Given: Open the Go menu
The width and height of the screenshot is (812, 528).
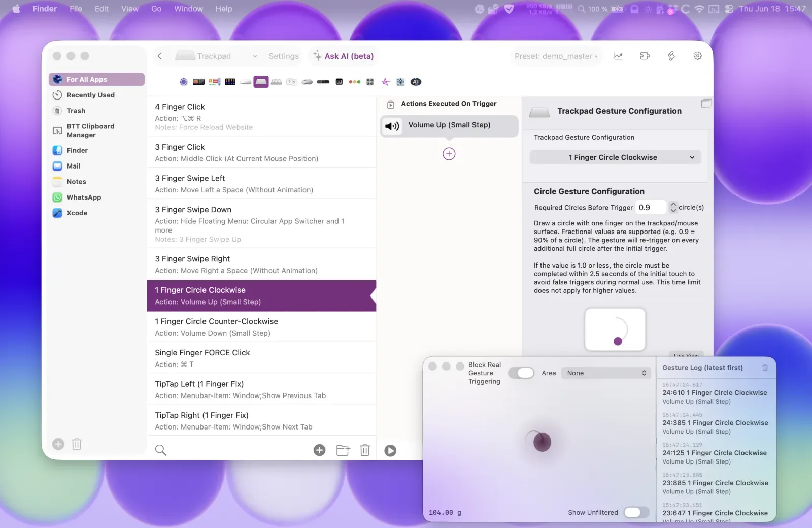Looking at the screenshot, I should (x=156, y=9).
